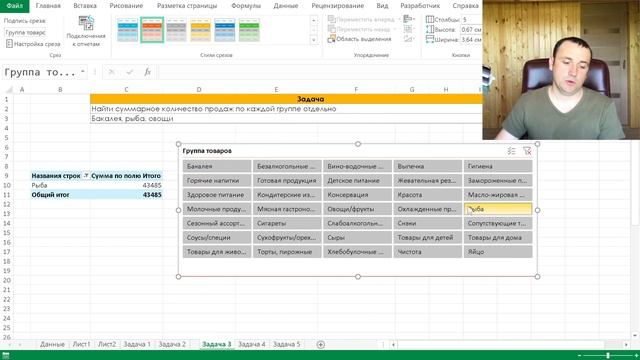Select Готовая продукция slicer button
The image size is (640, 360).
pyautogui.click(x=287, y=180)
